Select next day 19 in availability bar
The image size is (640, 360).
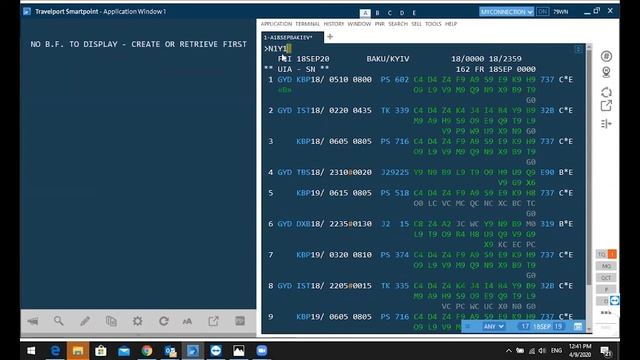point(558,327)
